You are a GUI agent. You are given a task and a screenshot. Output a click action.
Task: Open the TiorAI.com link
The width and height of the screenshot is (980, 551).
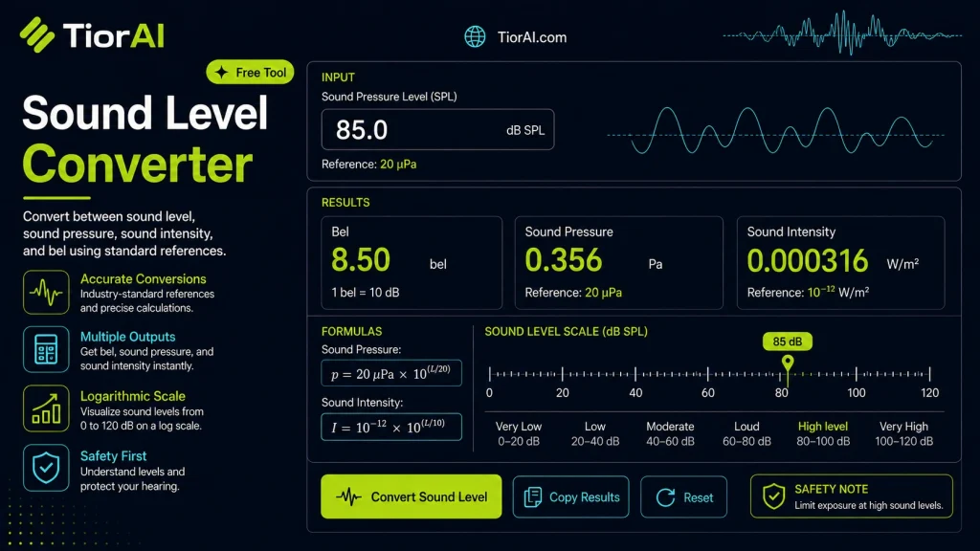tap(532, 37)
